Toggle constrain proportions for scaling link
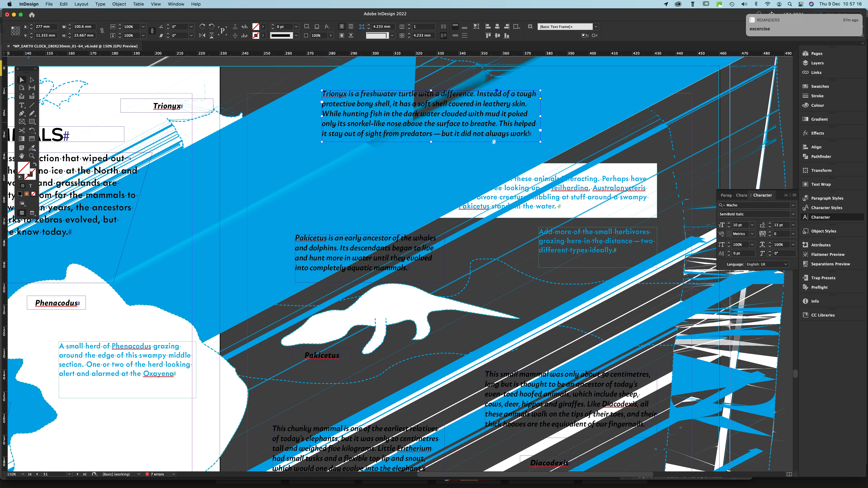This screenshot has width=868, height=488. pyautogui.click(x=152, y=31)
